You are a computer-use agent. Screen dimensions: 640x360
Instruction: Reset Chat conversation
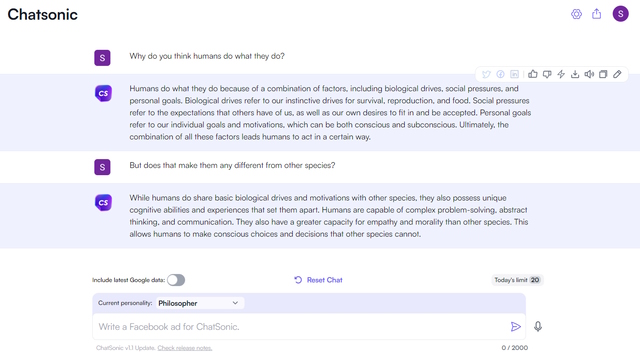(x=318, y=280)
